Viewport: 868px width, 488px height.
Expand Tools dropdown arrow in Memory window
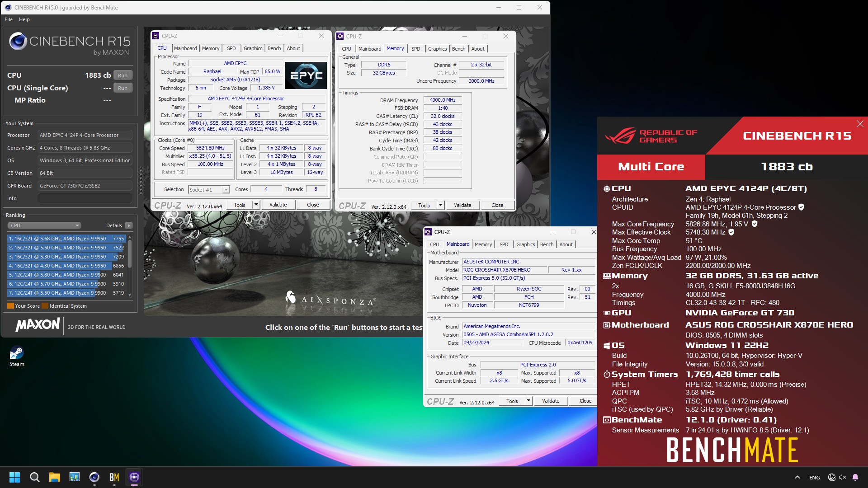(440, 205)
